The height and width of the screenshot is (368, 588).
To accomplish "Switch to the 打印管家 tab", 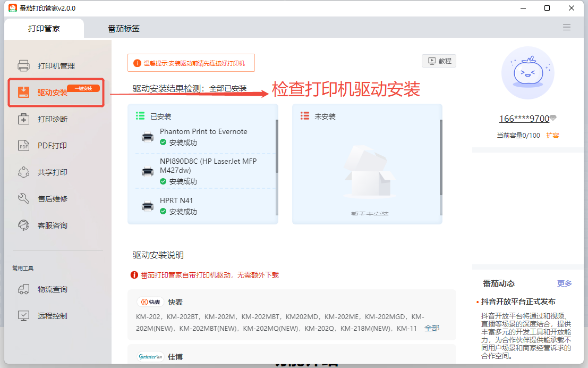I will point(44,29).
